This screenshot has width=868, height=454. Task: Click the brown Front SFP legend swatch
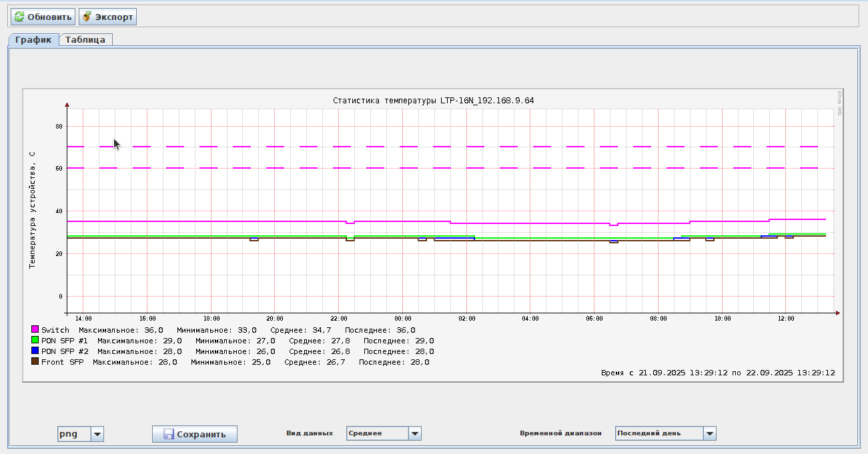pos(35,361)
